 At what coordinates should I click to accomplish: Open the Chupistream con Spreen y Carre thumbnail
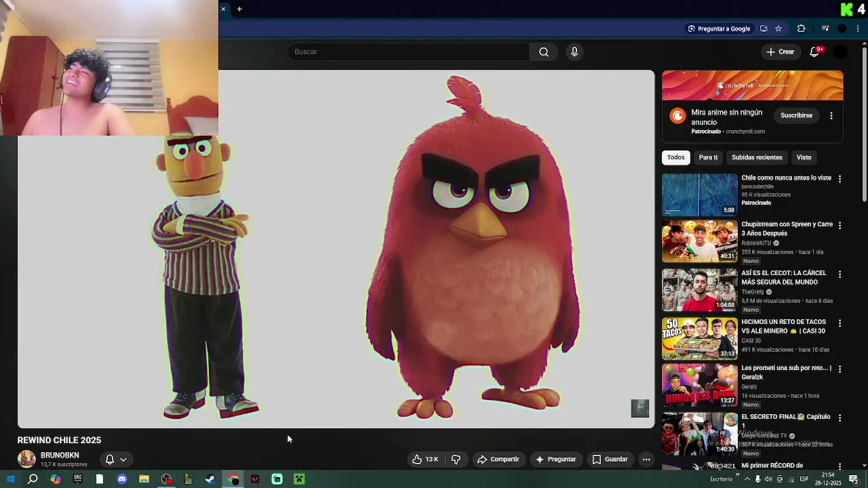tap(700, 241)
